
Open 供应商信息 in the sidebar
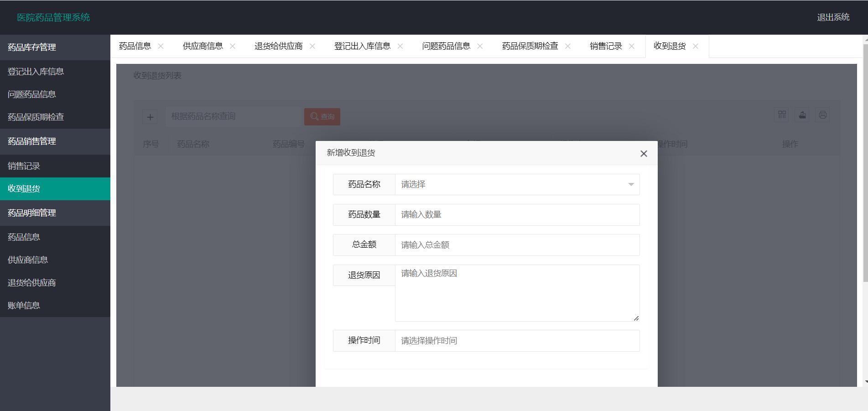[x=55, y=260]
